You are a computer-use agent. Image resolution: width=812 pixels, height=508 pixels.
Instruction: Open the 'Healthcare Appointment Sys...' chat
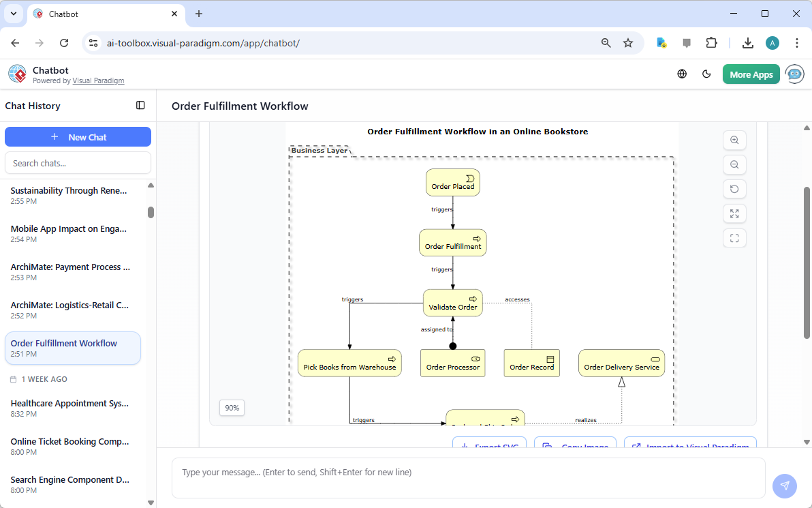69,403
